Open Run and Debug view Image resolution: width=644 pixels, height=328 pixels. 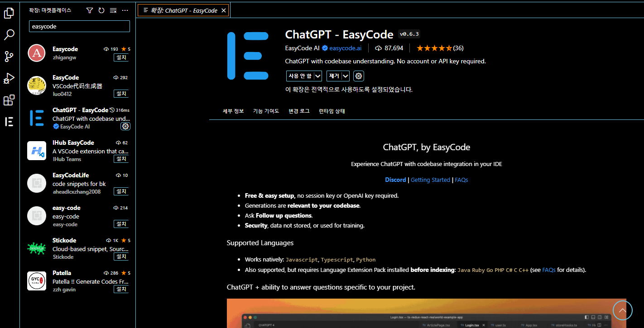tap(9, 78)
